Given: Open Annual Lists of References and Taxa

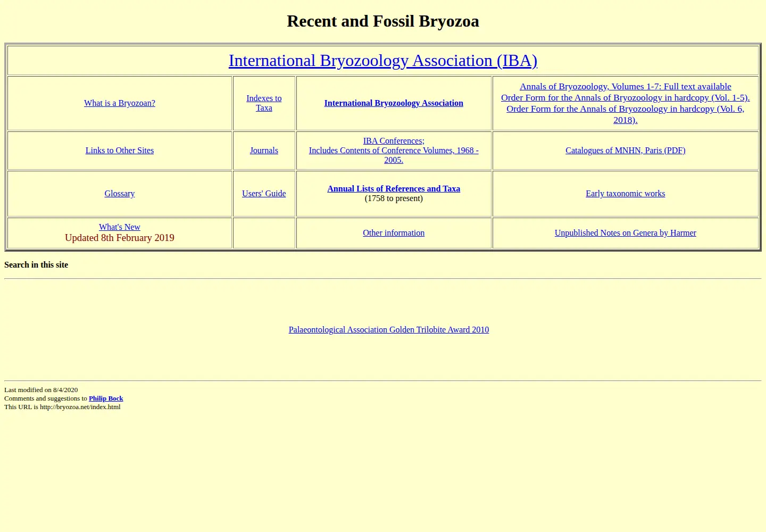Looking at the screenshot, I should [394, 189].
